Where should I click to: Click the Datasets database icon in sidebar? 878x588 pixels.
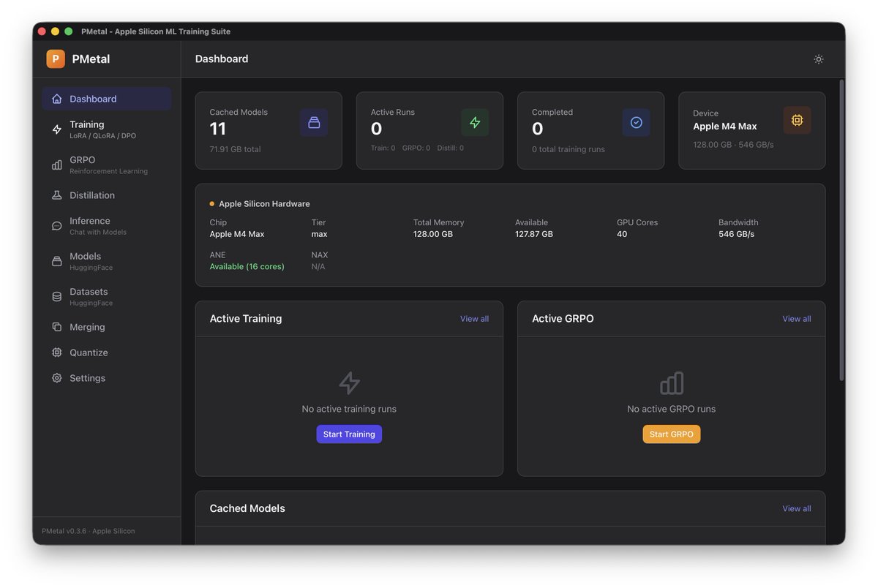point(57,296)
